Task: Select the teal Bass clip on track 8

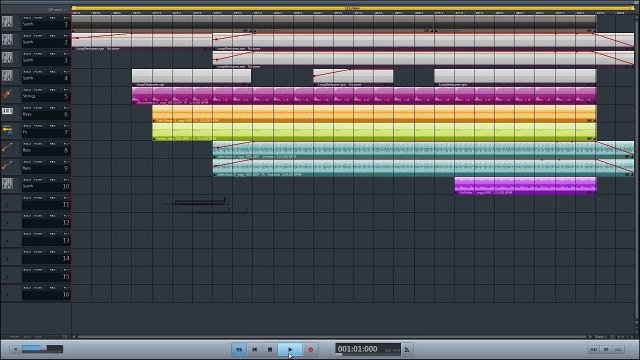Action: pyautogui.click(x=423, y=149)
